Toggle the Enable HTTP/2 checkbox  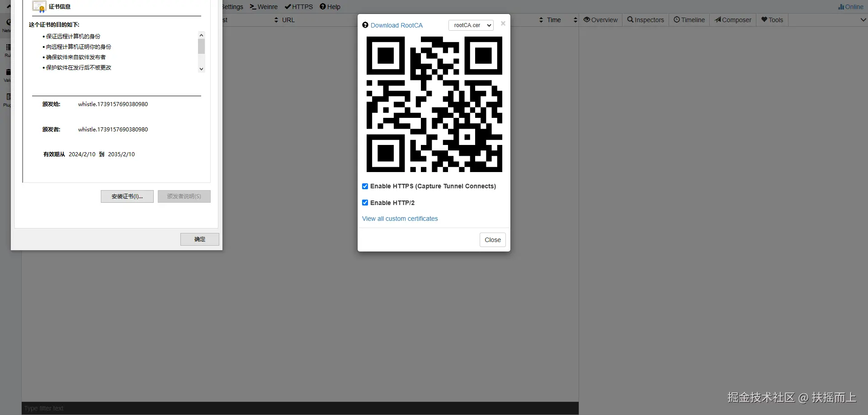pyautogui.click(x=365, y=203)
